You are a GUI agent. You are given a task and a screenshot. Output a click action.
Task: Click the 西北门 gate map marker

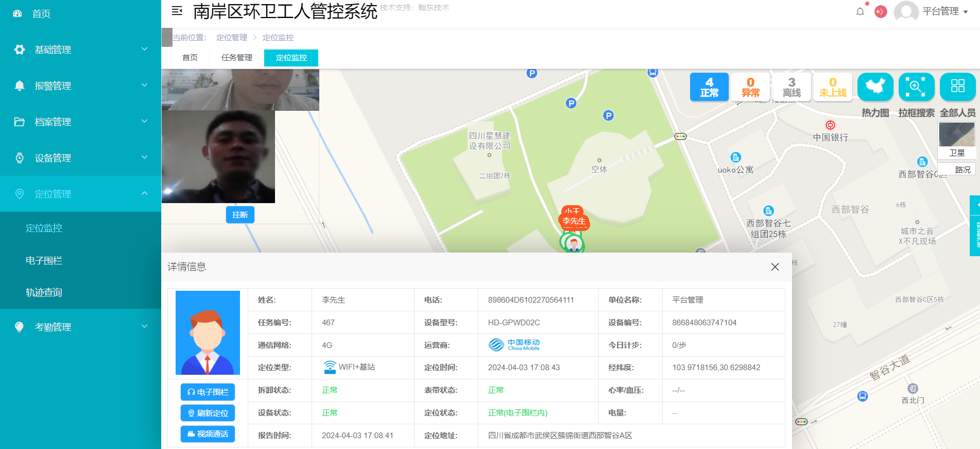click(913, 389)
